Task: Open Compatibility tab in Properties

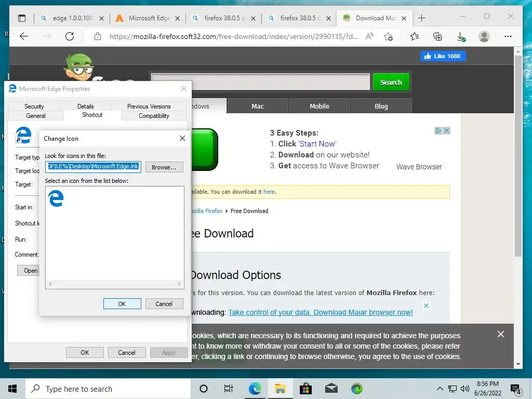Action: click(x=154, y=116)
